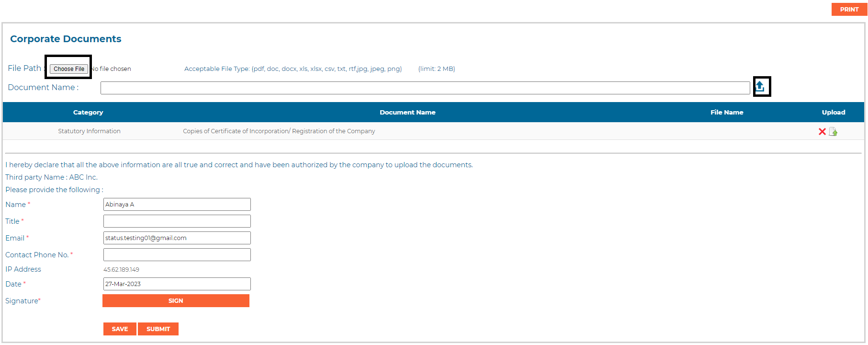Image resolution: width=868 pixels, height=345 pixels.
Task: Open the Date field showing 27-Mar-2023
Action: tap(177, 284)
